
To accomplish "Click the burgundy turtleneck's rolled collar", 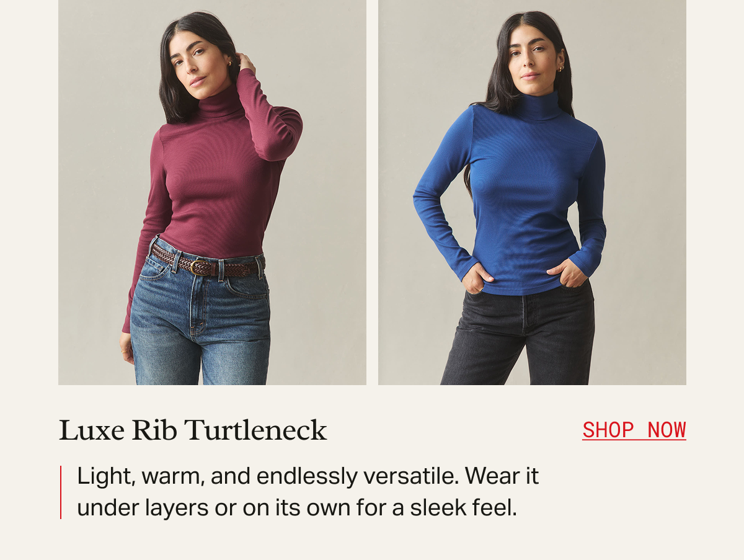I will [221, 104].
